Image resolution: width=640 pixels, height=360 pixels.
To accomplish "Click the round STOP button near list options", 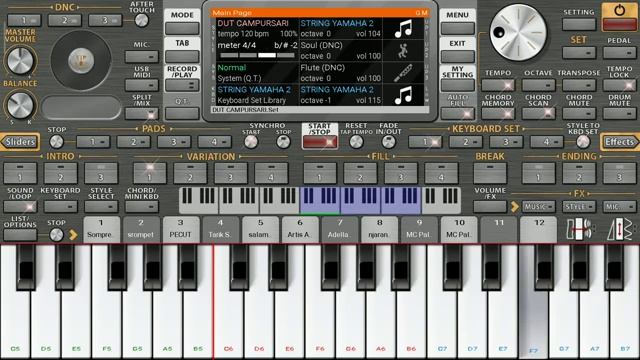I will [x=56, y=235].
